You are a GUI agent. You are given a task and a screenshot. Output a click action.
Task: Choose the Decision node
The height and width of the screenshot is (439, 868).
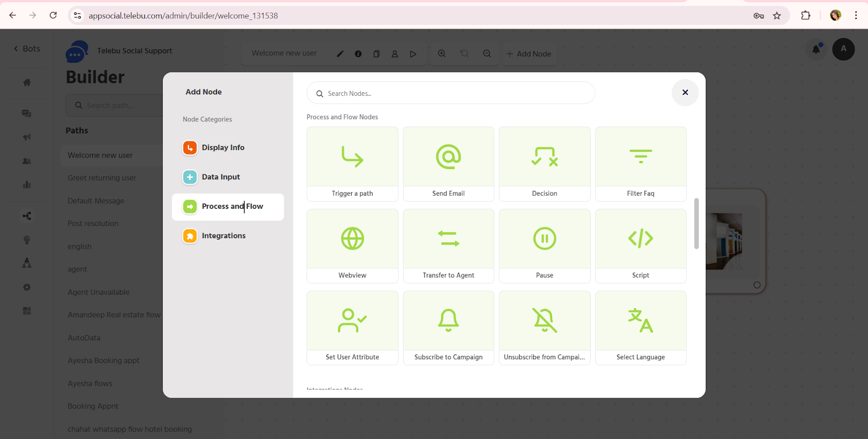(x=544, y=164)
